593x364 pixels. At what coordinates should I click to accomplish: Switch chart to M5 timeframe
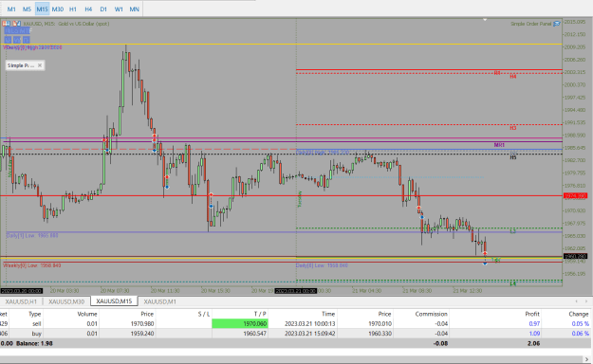[27, 9]
